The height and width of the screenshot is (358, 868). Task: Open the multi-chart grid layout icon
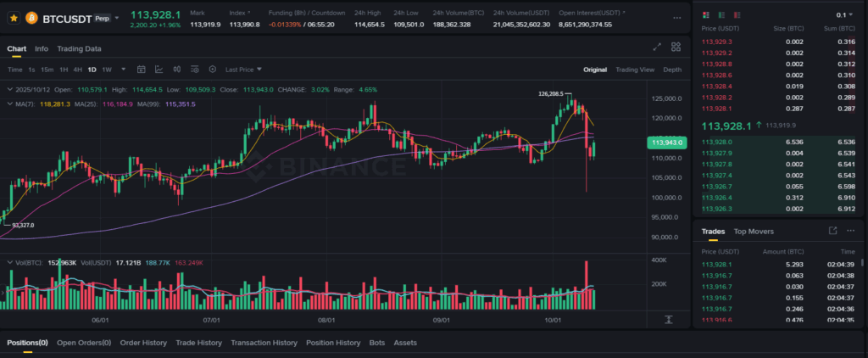(676, 48)
